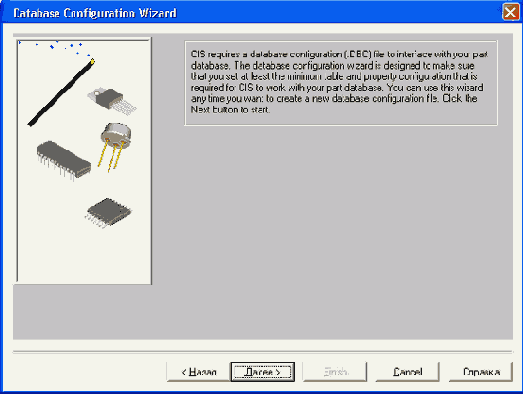Cancel the wizard

408,372
